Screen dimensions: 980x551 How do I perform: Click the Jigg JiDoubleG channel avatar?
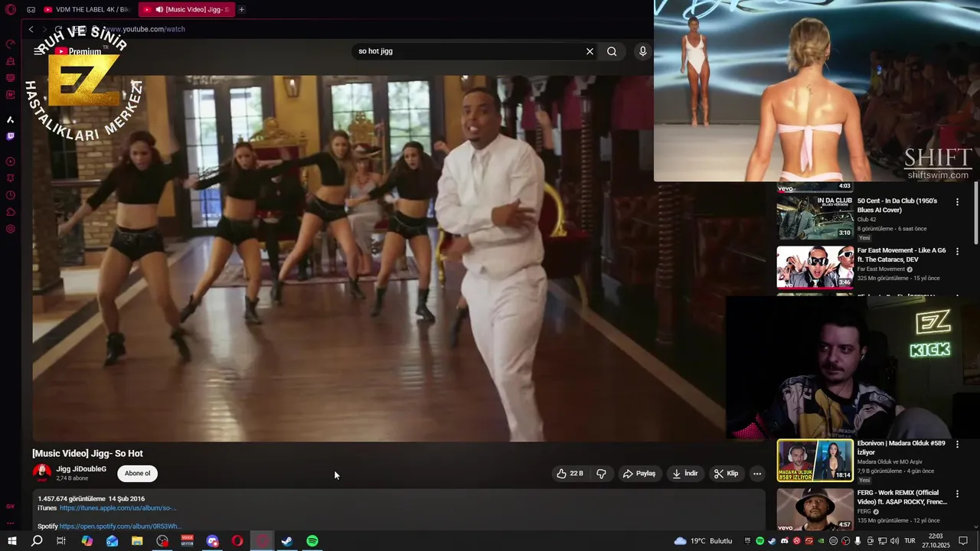[42, 473]
